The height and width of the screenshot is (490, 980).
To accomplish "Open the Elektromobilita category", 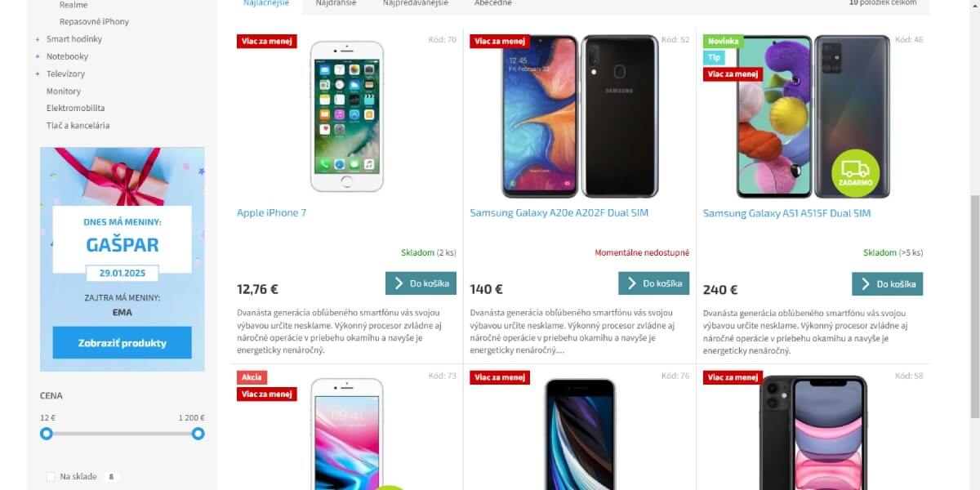I will [76, 108].
